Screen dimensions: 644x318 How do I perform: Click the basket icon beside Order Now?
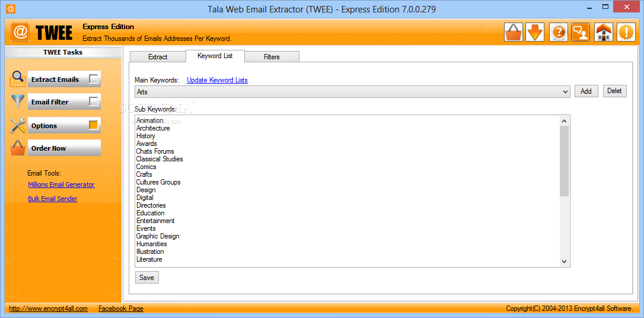18,148
